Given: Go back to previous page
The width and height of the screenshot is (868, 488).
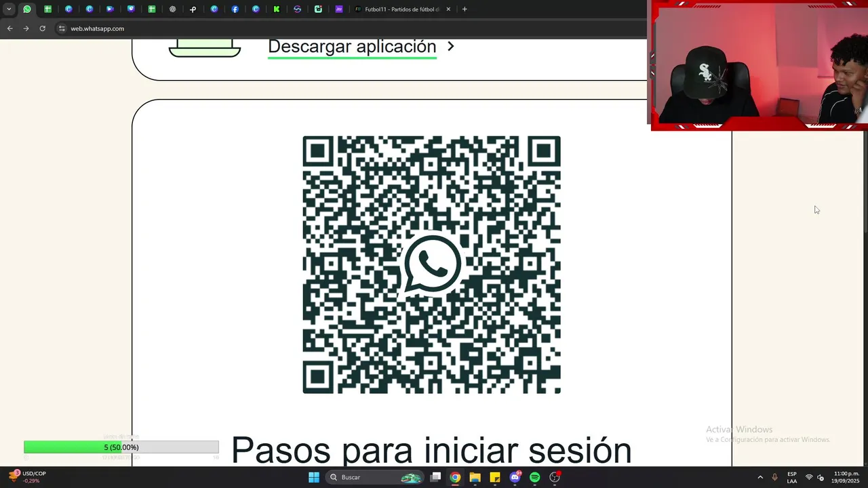Looking at the screenshot, I should pyautogui.click(x=9, y=28).
